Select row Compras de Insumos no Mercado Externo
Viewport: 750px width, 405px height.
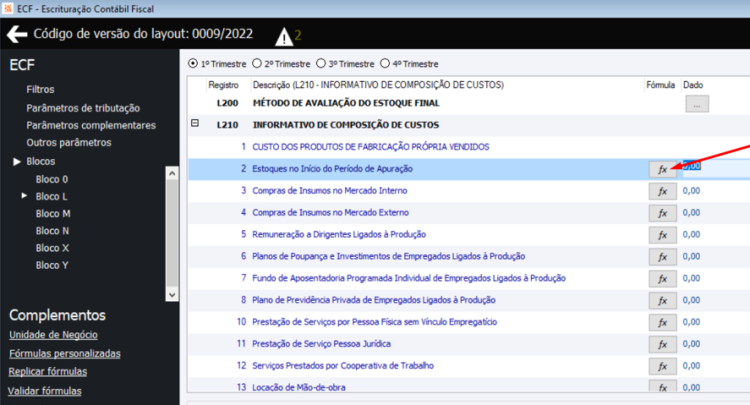pos(469,213)
